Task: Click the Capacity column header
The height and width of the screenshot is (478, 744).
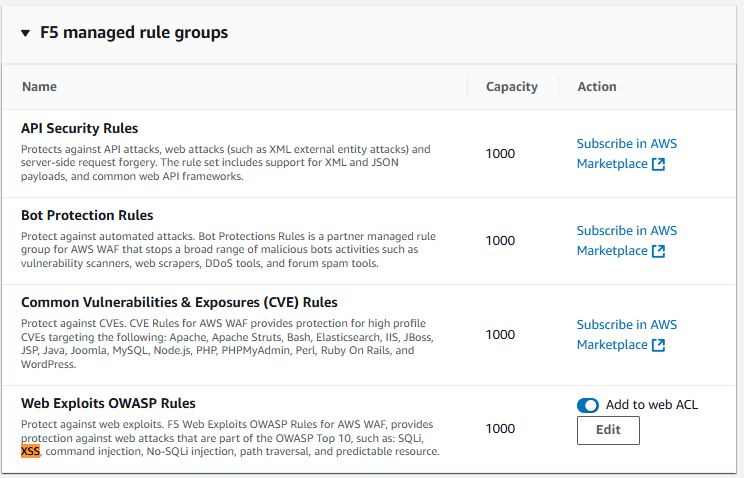Action: tap(512, 87)
